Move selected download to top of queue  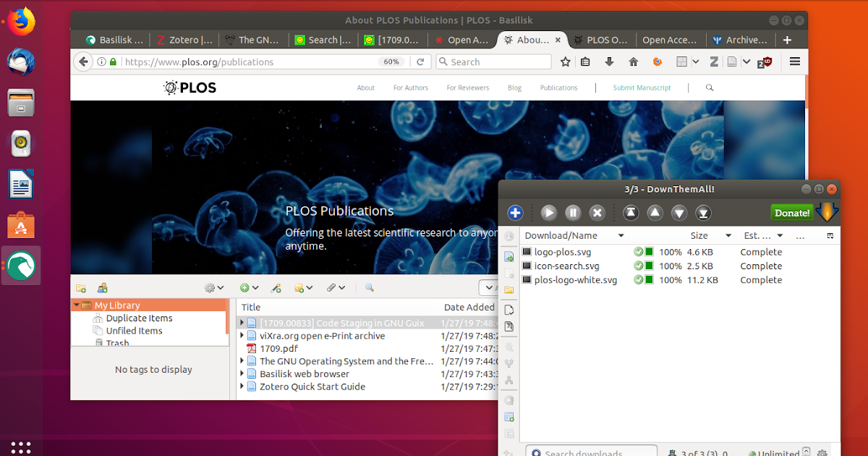pos(630,213)
